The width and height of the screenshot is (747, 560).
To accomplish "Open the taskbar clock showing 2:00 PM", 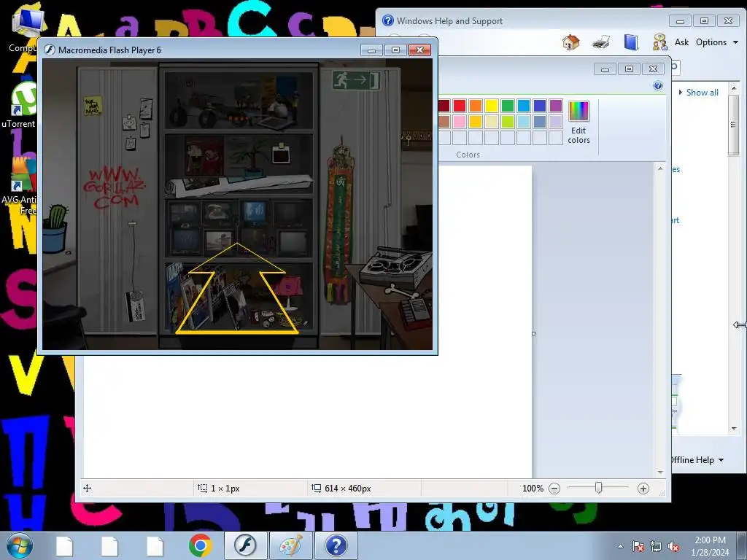I will [710, 546].
